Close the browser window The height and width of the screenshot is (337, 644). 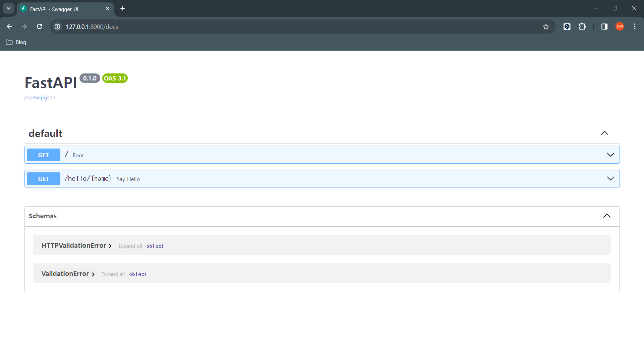634,8
